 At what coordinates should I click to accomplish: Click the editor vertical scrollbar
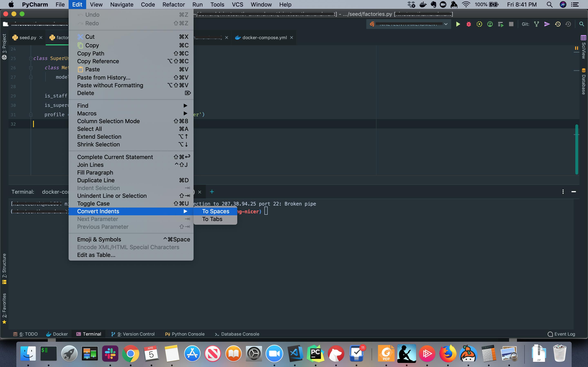tap(577, 149)
